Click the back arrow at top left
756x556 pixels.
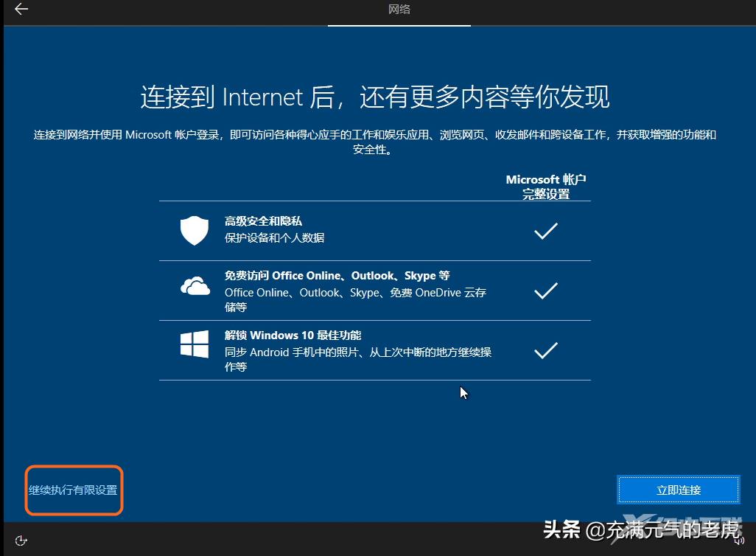[21, 9]
